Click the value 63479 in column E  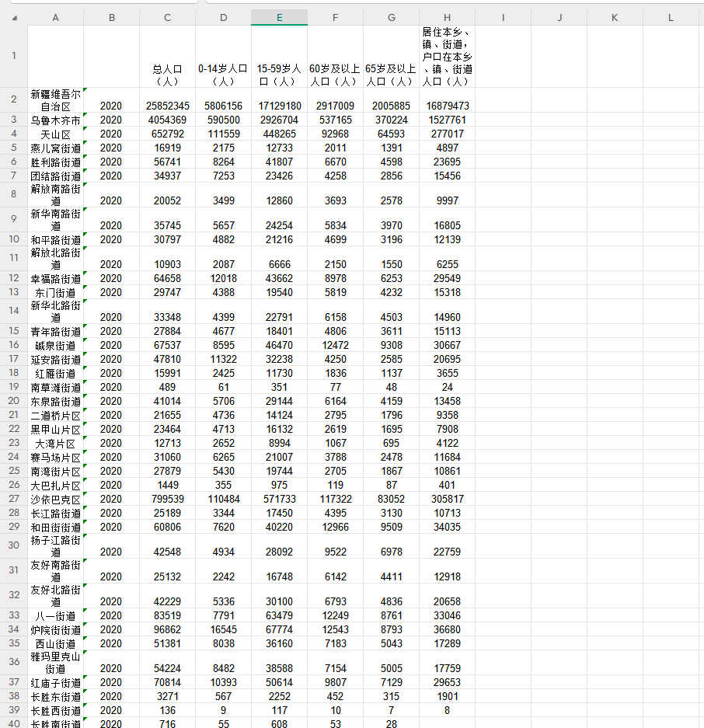point(280,615)
